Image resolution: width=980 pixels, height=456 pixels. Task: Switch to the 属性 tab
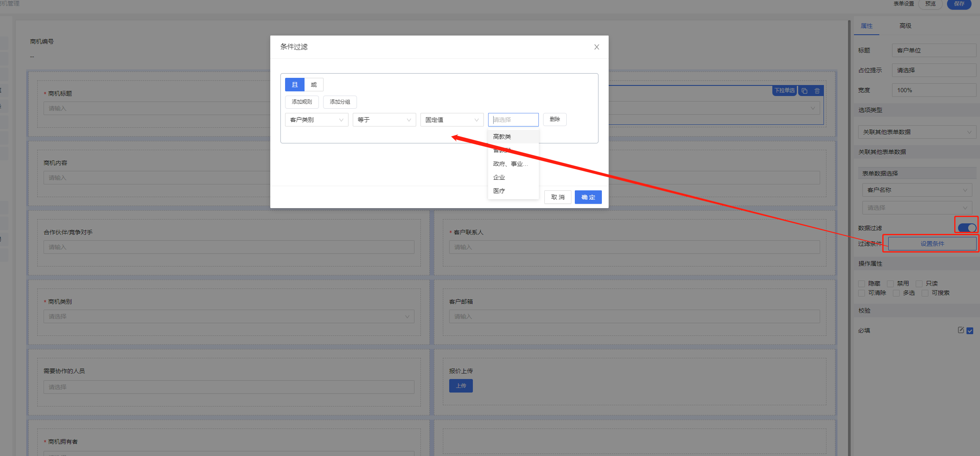867,26
